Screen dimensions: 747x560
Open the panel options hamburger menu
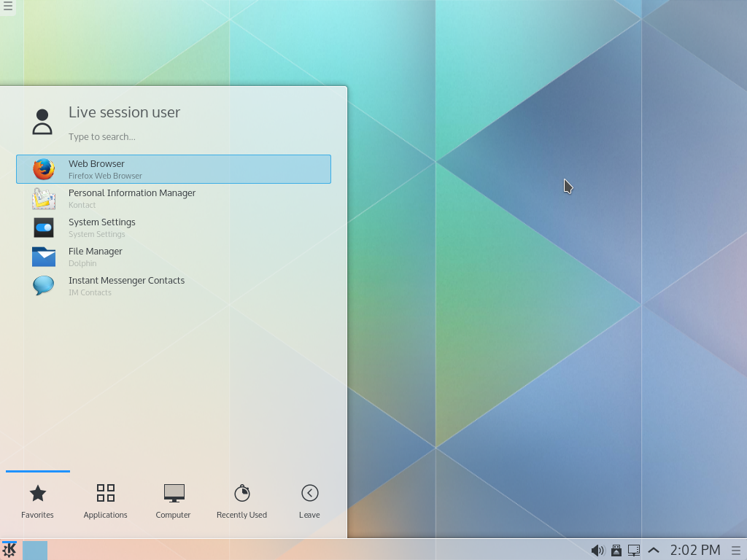(x=735, y=550)
